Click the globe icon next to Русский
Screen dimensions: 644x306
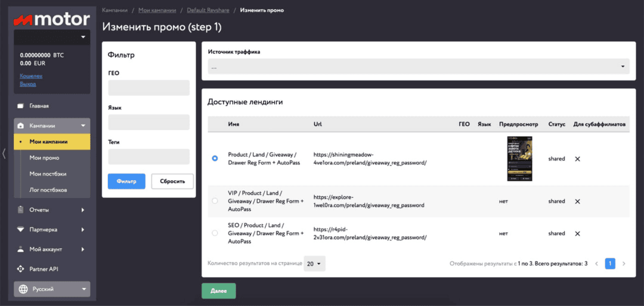(23, 289)
